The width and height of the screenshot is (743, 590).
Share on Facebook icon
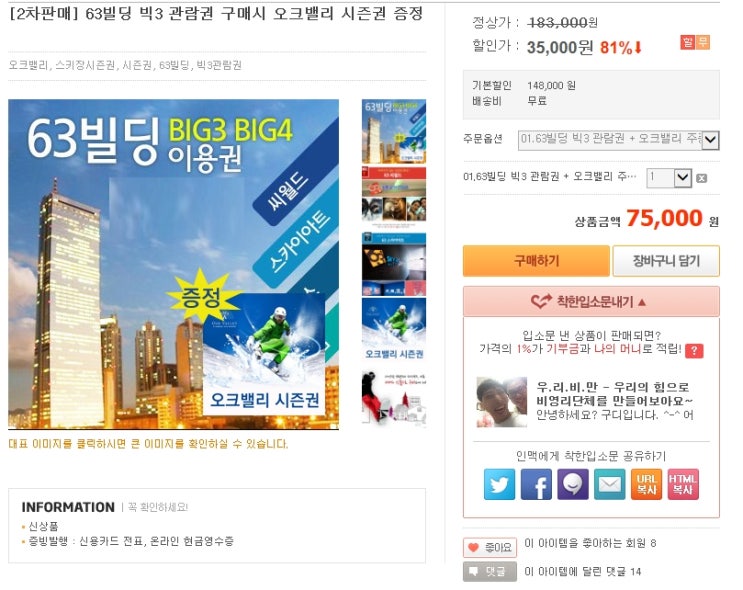(536, 484)
